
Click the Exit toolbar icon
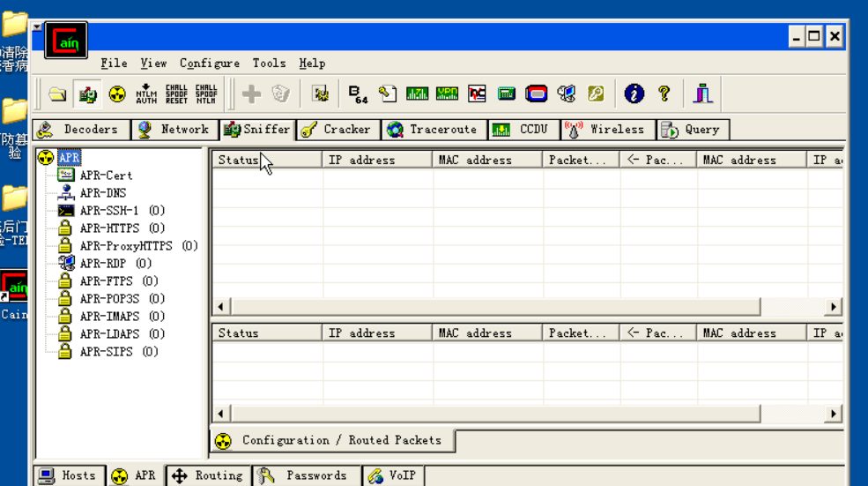point(702,94)
